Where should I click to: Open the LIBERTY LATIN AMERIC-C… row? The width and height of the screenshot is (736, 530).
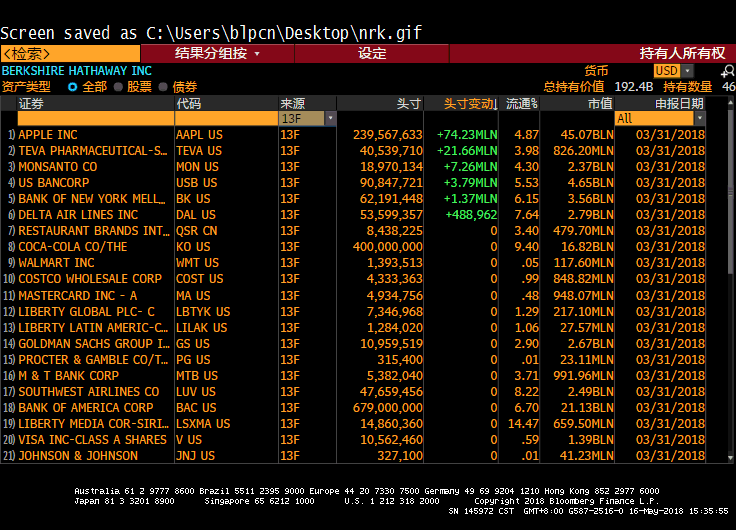pos(353,327)
